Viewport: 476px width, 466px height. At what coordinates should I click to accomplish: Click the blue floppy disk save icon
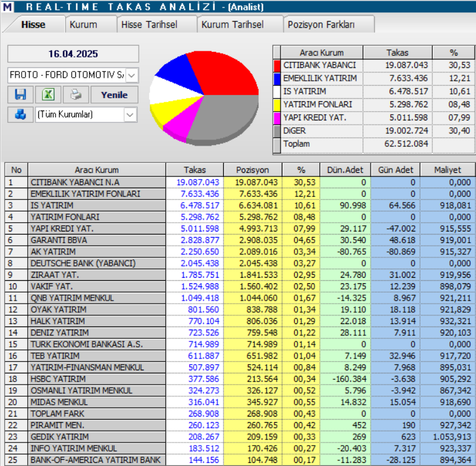coord(20,94)
